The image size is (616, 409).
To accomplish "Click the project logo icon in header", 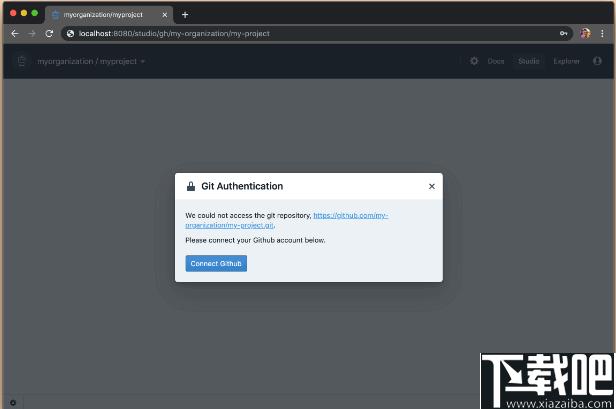I will pos(22,61).
